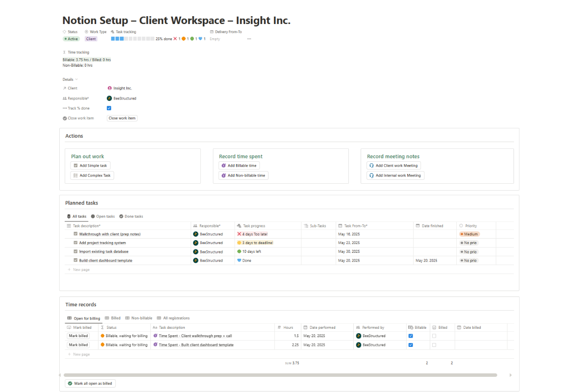Uncheck the Track % done checkbox
The height and width of the screenshot is (392, 588).
(109, 108)
